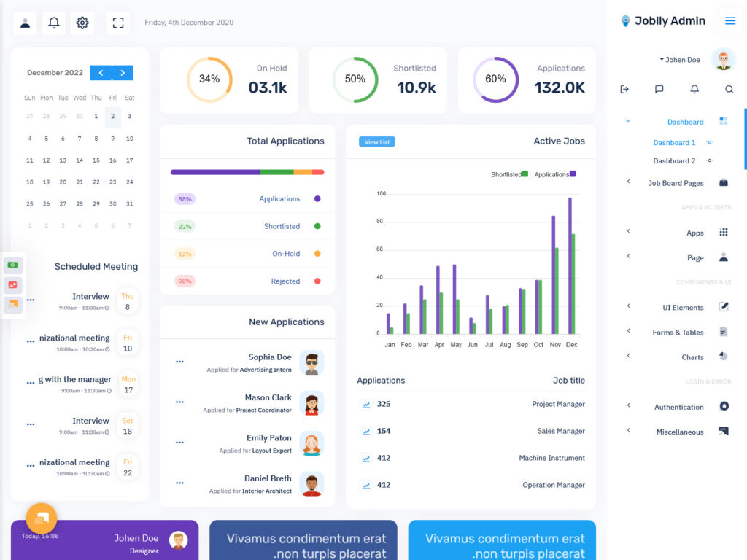
Task: Click the logout icon in the sidebar
Action: [x=624, y=89]
